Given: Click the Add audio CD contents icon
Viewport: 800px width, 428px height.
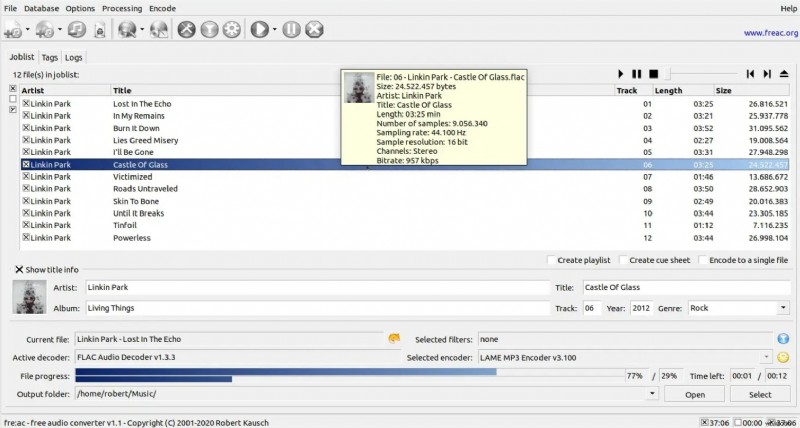Looking at the screenshot, I should click(45, 30).
